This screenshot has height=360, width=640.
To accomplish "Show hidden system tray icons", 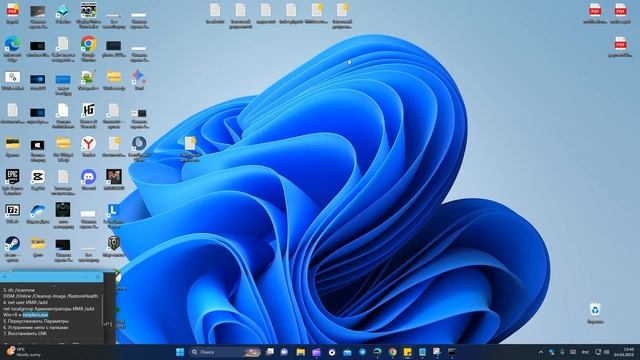I will point(541,352).
